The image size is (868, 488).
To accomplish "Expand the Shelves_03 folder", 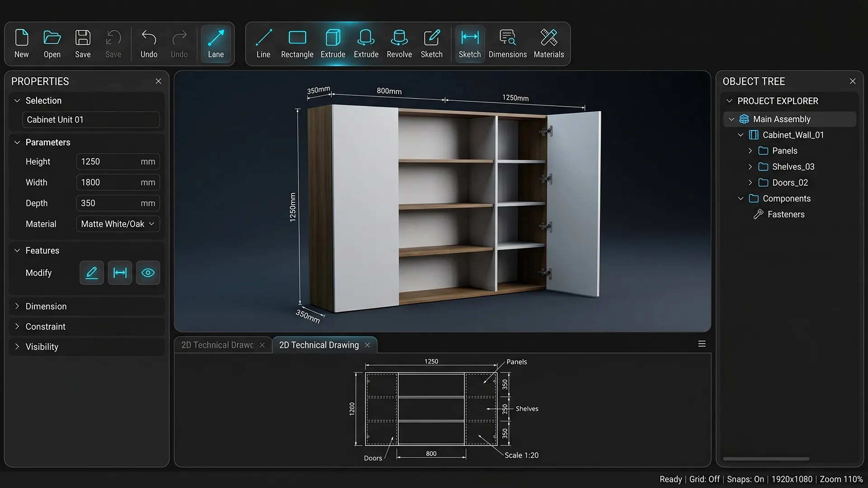I will pos(750,167).
